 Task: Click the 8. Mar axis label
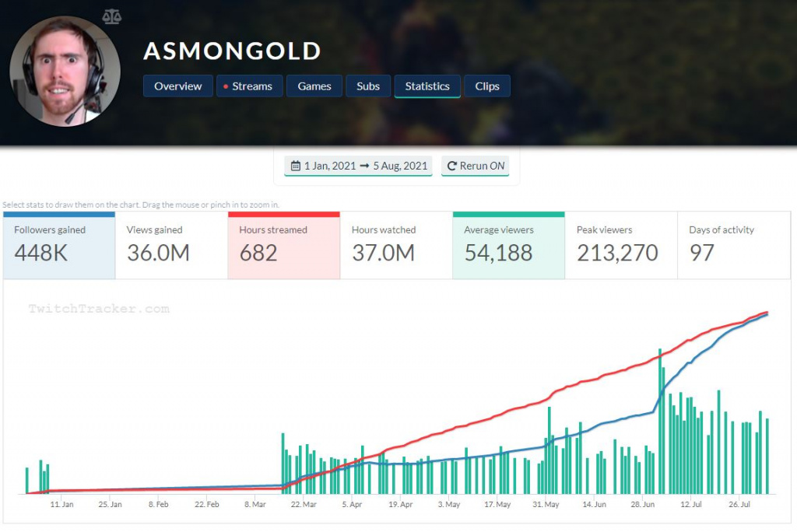255,505
